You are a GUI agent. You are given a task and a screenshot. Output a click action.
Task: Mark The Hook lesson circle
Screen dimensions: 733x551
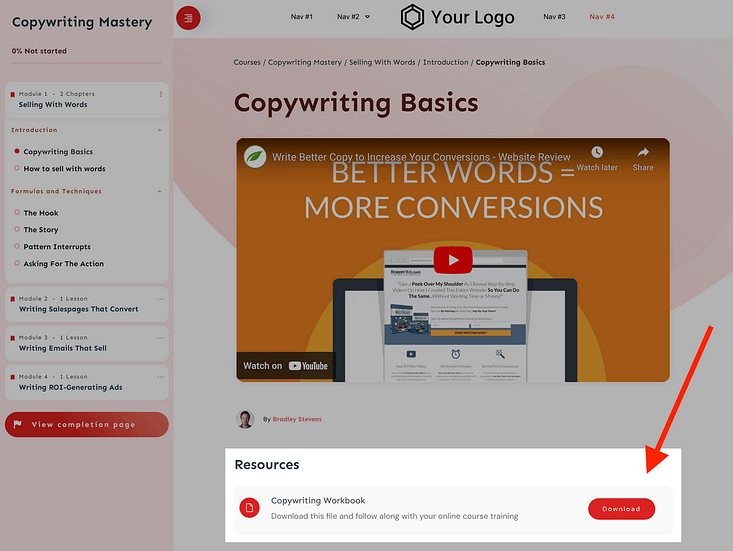pos(17,212)
